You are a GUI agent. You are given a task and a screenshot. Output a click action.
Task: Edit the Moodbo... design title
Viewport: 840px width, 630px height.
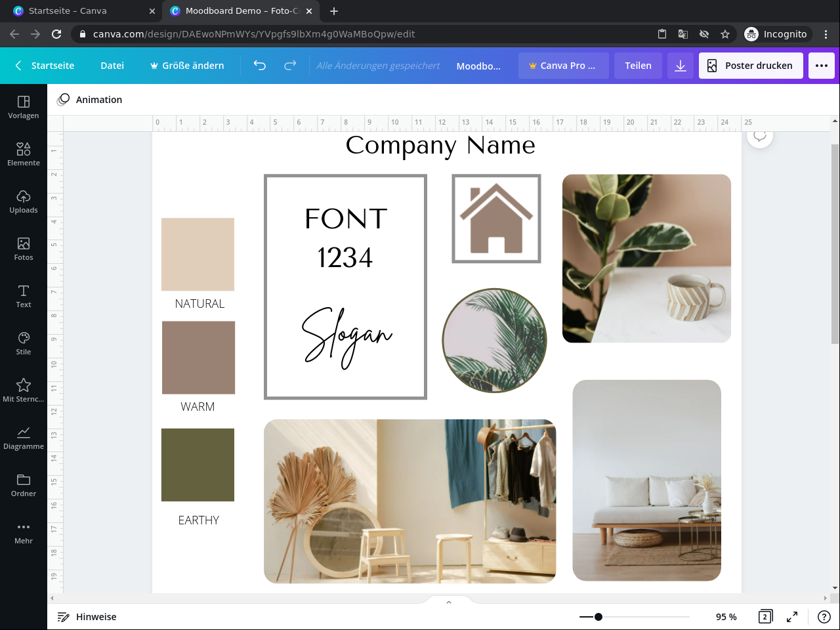point(478,66)
